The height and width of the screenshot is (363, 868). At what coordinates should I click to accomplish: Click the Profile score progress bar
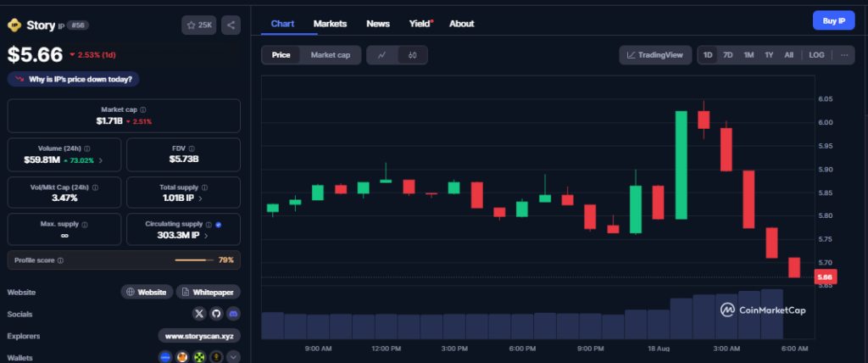pos(194,260)
